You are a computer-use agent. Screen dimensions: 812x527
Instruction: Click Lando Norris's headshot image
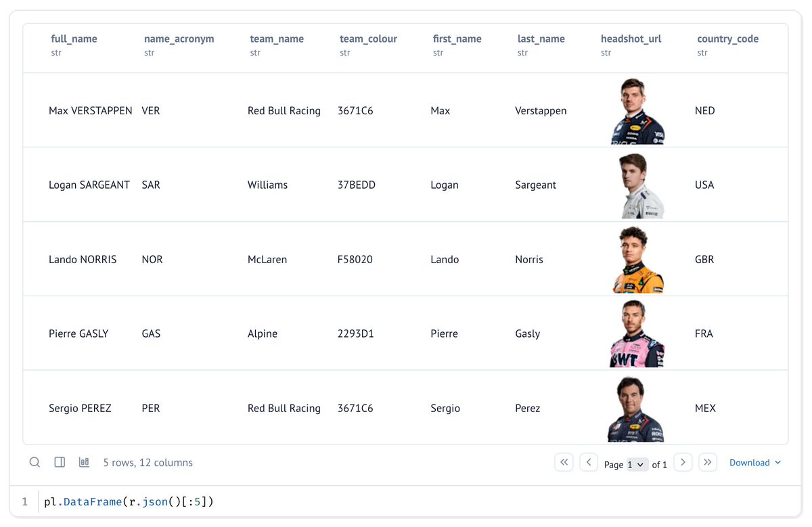(637, 260)
